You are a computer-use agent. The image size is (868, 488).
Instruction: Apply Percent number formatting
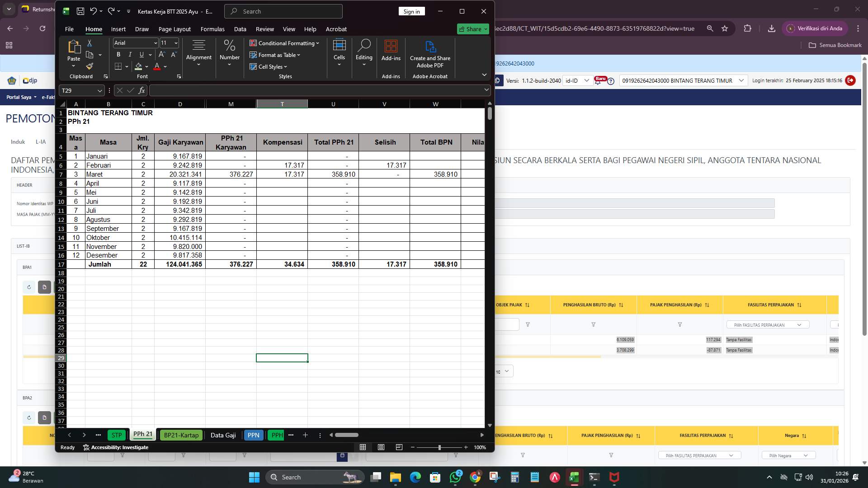(x=230, y=45)
